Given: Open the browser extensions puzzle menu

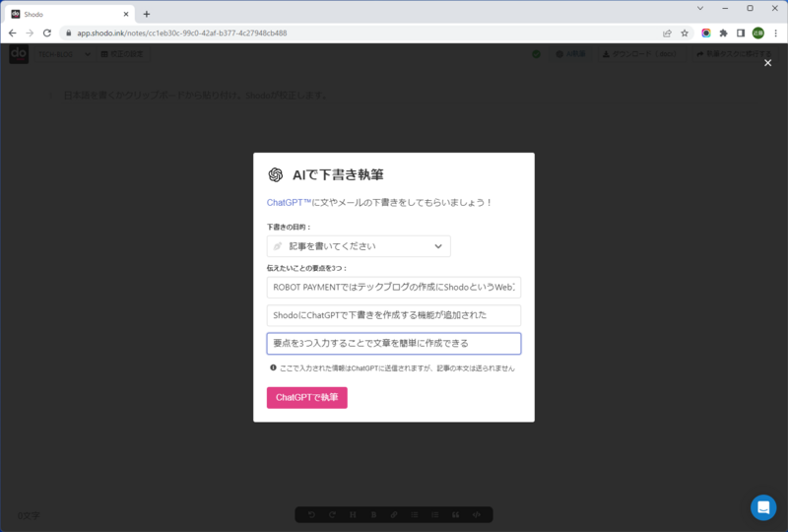Looking at the screenshot, I should (723, 33).
